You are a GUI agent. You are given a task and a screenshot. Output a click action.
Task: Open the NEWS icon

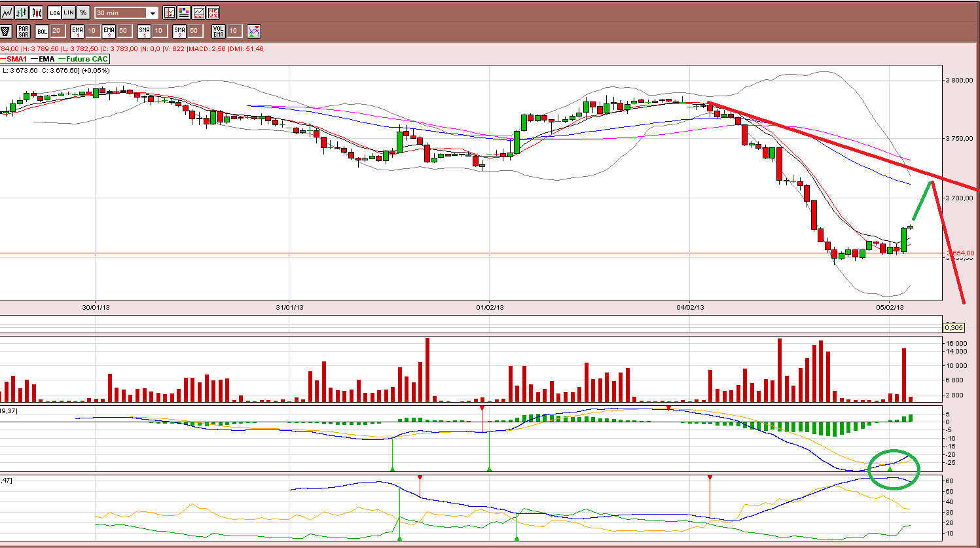point(213,12)
